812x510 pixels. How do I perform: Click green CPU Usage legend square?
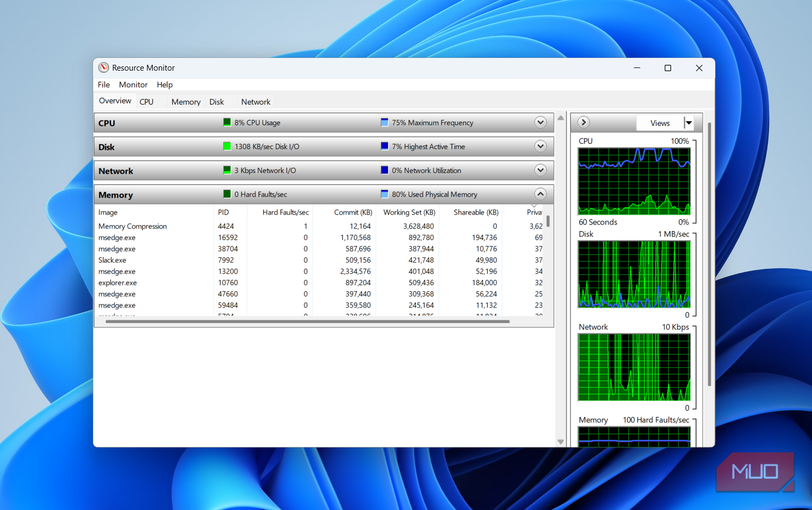pyautogui.click(x=227, y=122)
